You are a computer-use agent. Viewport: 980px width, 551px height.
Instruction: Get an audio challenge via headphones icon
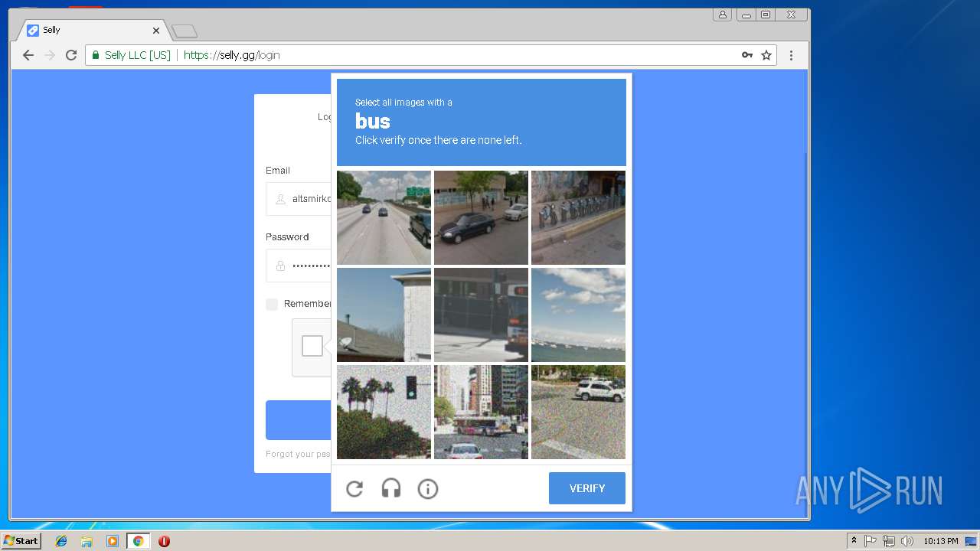391,488
